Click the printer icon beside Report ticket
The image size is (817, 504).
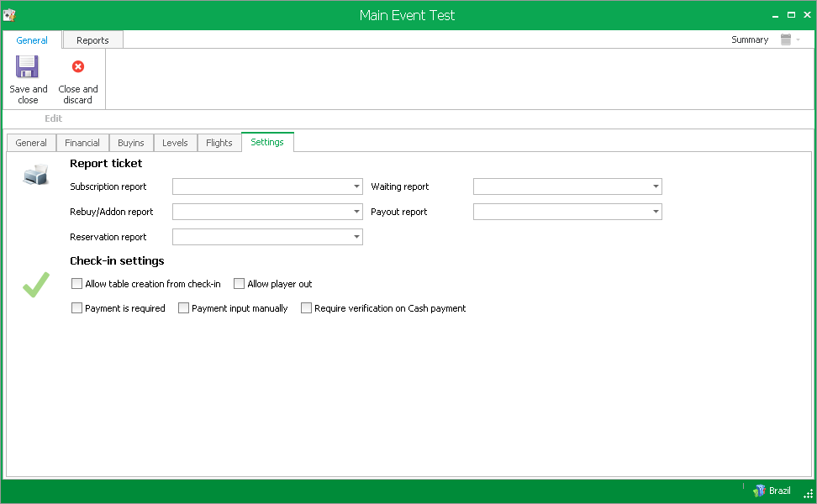coord(35,175)
